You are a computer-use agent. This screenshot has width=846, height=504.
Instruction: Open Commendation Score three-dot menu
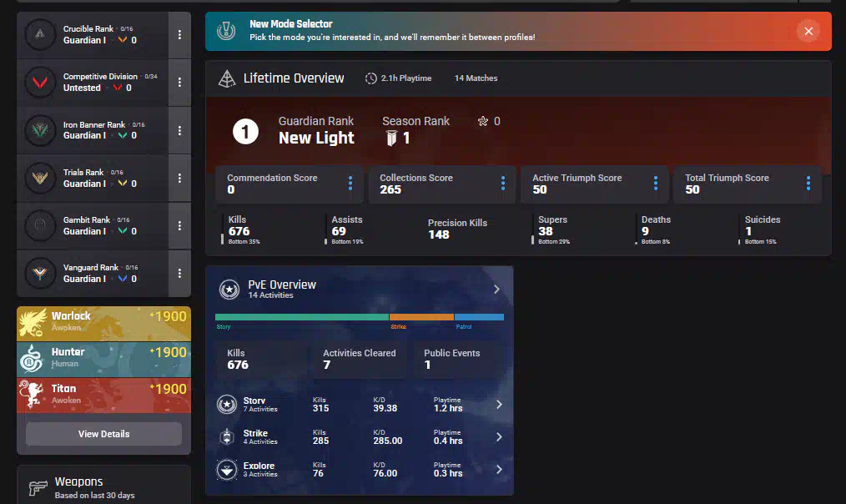click(350, 184)
